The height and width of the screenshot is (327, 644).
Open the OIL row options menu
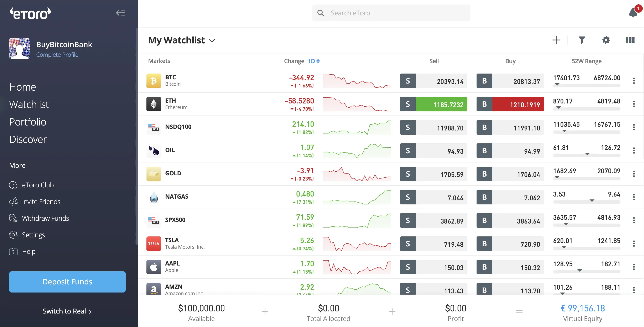(x=634, y=150)
